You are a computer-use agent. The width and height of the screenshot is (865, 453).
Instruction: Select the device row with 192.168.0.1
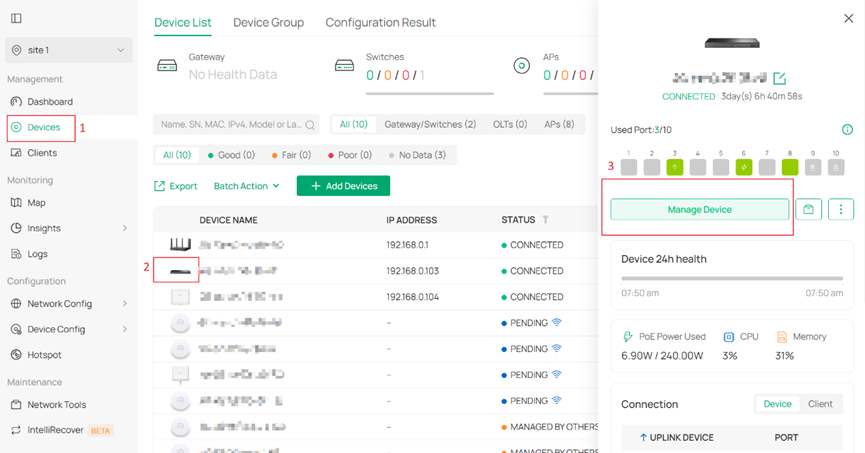point(375,245)
